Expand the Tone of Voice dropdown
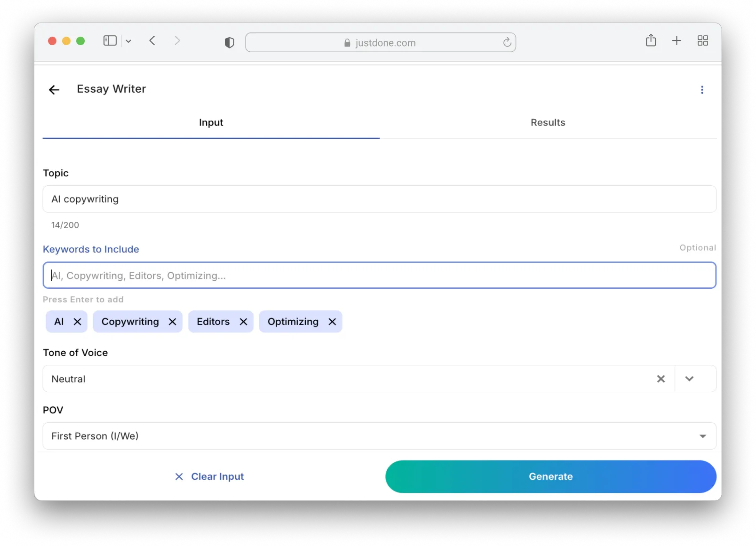The image size is (756, 546). coord(689,379)
